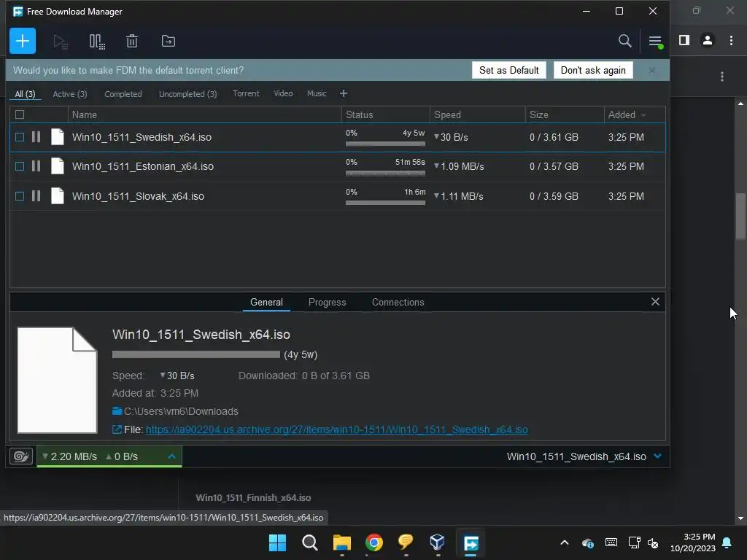Sort downloads by Name column header
The height and width of the screenshot is (560, 747).
pos(204,114)
